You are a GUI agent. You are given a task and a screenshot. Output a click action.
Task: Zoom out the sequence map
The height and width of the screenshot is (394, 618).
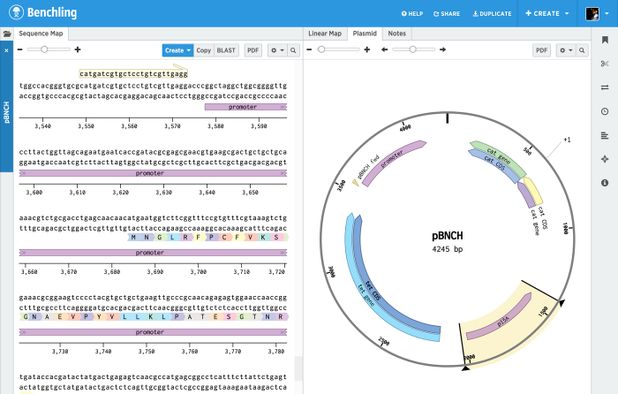pyautogui.click(x=20, y=50)
